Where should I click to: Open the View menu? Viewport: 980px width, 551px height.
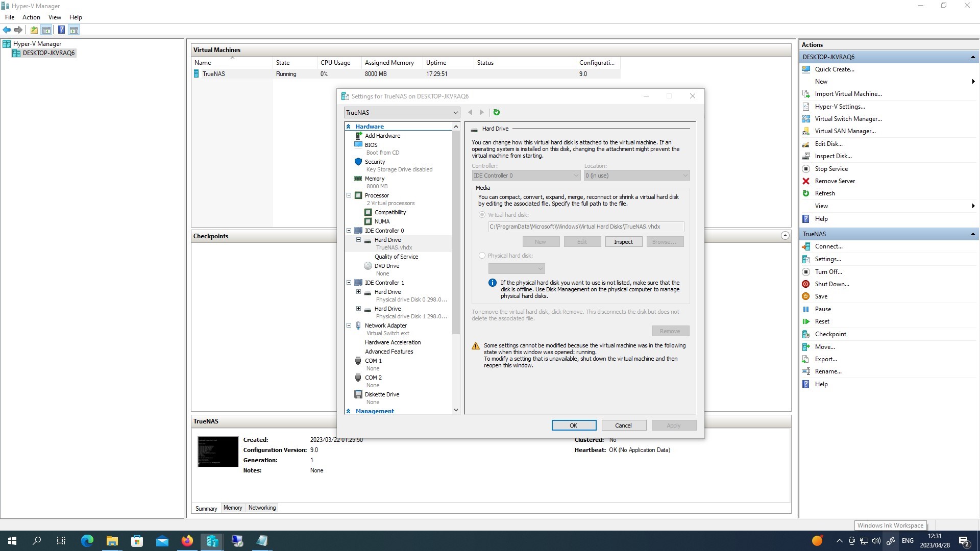(55, 17)
